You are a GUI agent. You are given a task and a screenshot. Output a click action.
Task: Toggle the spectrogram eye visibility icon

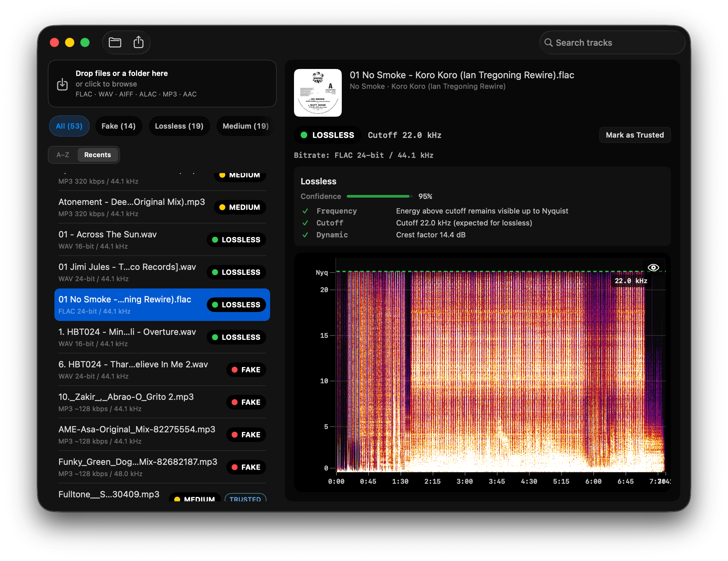pyautogui.click(x=653, y=268)
